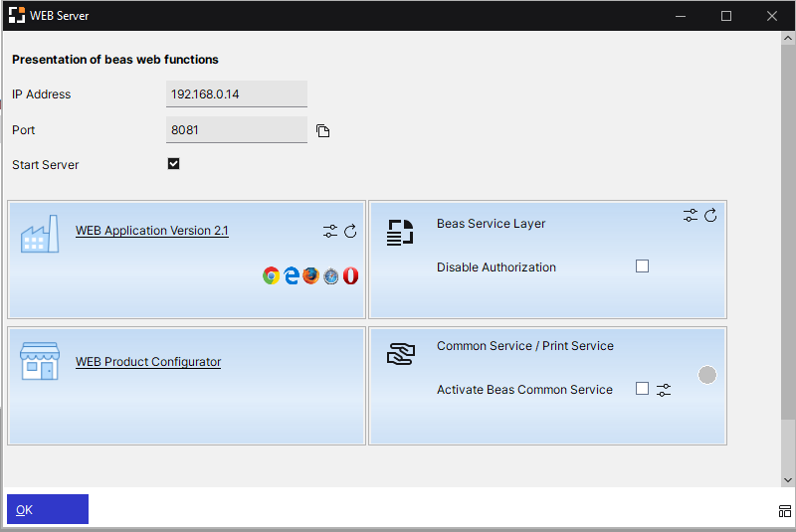Viewport: 796px width, 532px height.
Task: Copy the server address next to Port
Action: (x=322, y=131)
